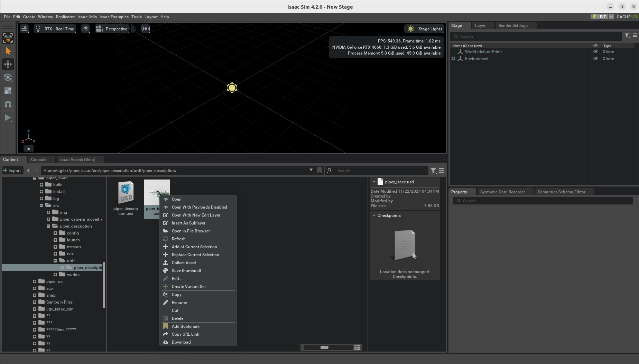Toggle LIVE session mode

coord(599,17)
